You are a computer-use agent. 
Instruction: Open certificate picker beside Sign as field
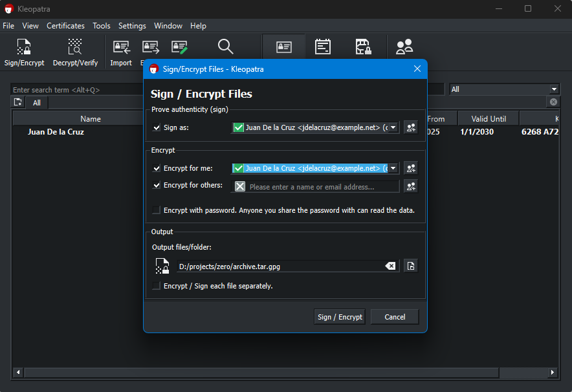(410, 127)
